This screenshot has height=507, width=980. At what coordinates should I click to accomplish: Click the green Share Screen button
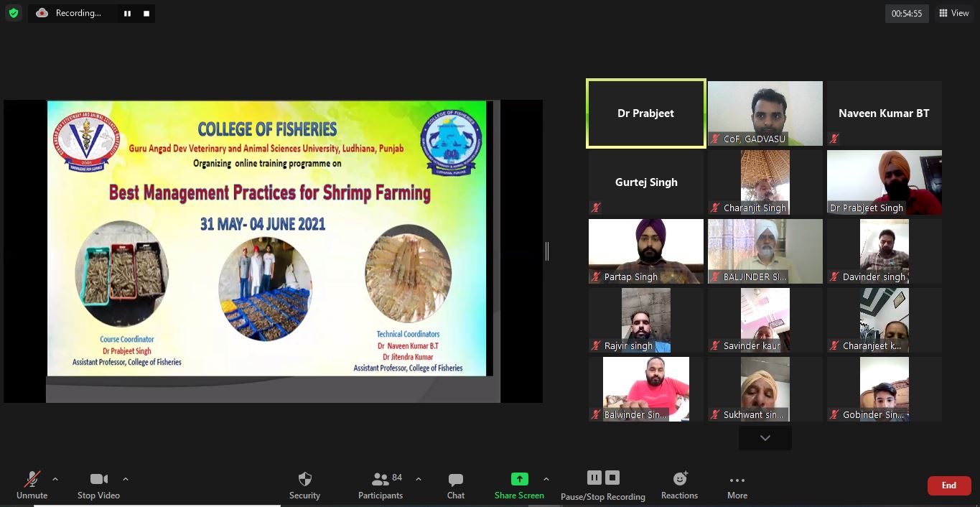tap(519, 485)
